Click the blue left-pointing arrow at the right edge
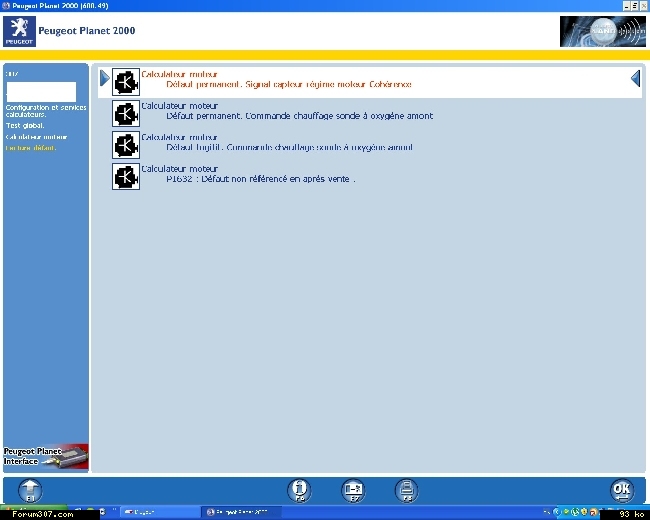This screenshot has width=650, height=520. pyautogui.click(x=635, y=78)
